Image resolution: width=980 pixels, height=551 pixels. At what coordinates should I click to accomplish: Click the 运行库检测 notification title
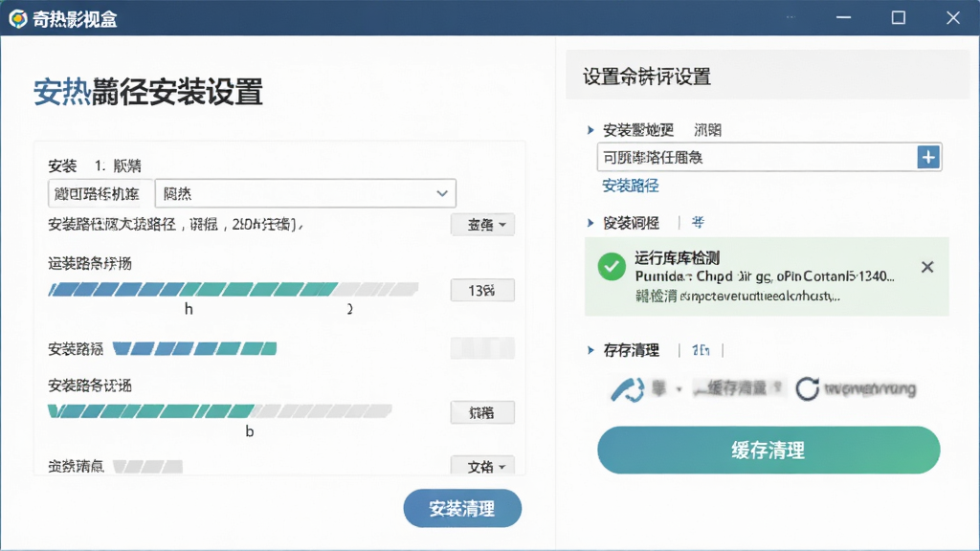pyautogui.click(x=677, y=257)
